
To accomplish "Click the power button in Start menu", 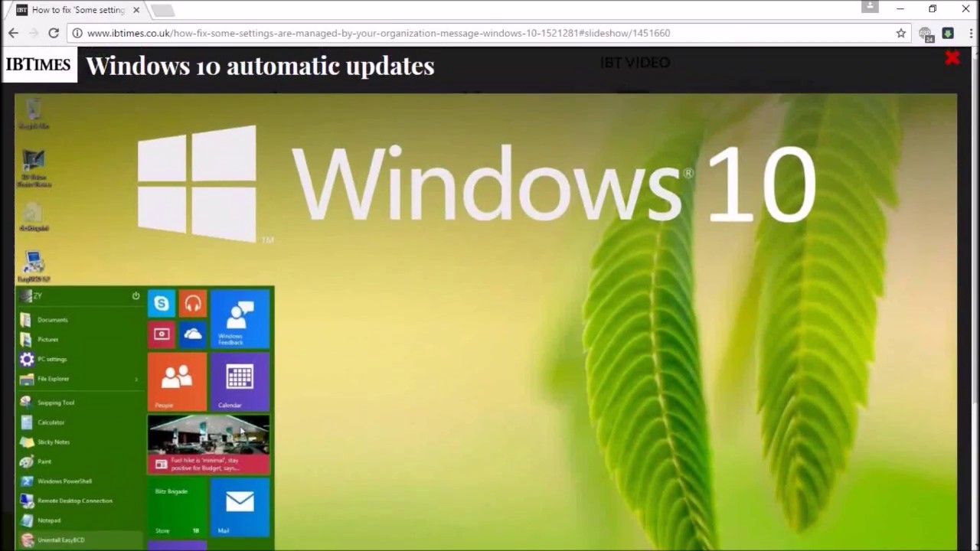I will [136, 295].
